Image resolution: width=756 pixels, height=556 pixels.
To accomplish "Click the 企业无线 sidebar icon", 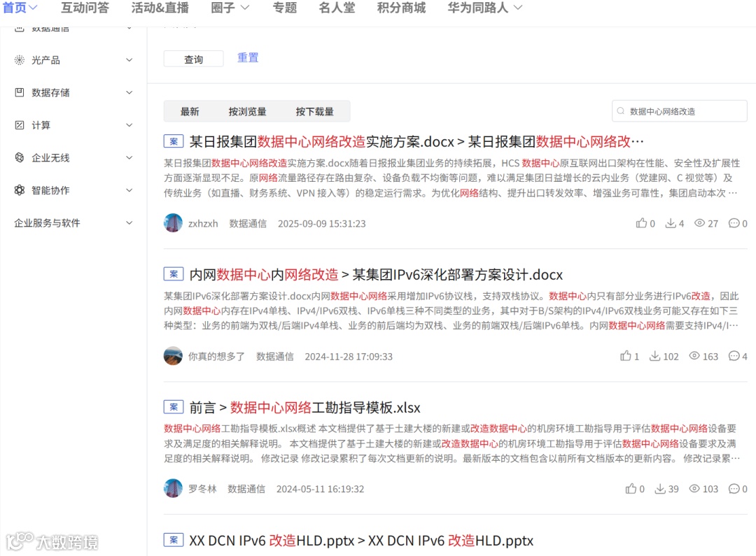I will (x=20, y=157).
